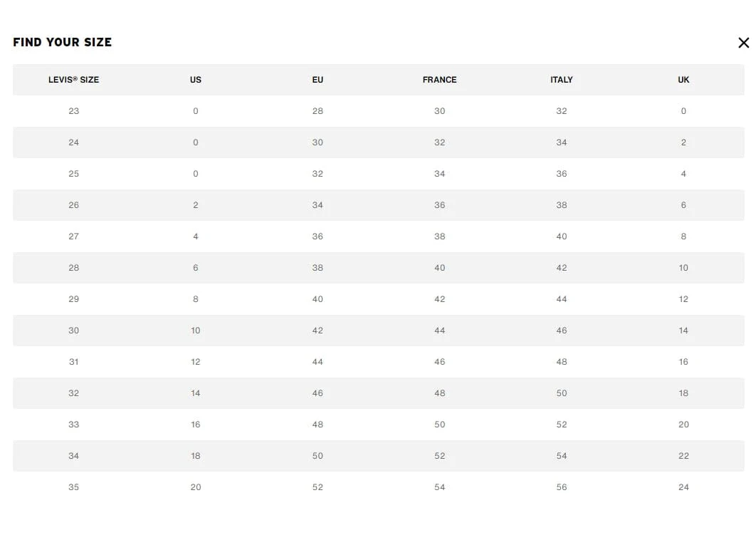Click US size 20 cell
Viewport: 756px width, 535px height.
tap(195, 487)
